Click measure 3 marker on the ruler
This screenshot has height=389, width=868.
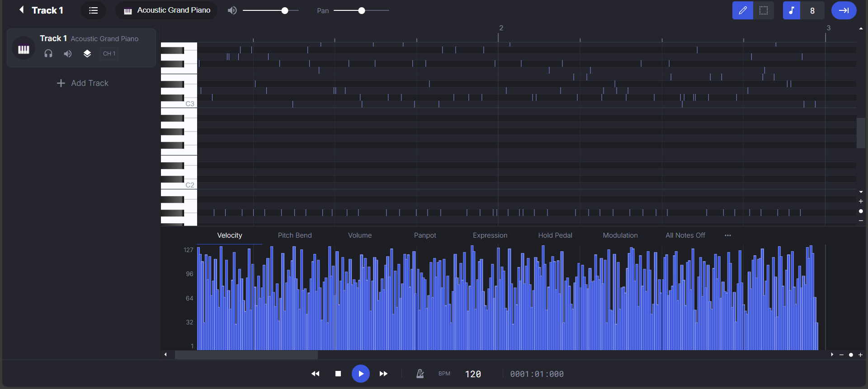(x=828, y=28)
